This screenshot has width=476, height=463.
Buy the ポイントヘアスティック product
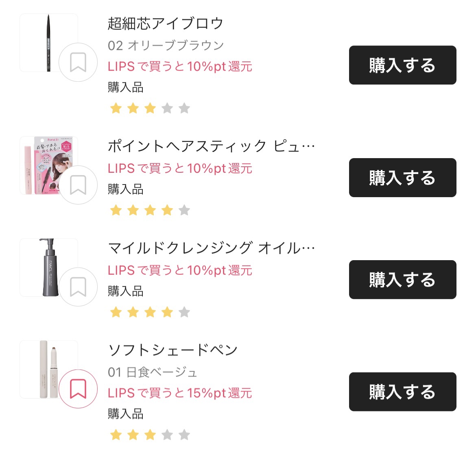[x=402, y=178]
